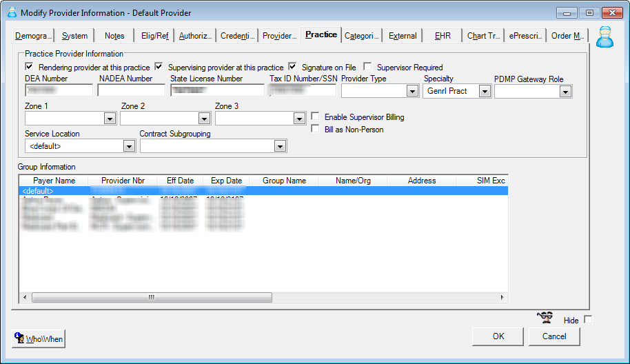Enable Supervisor Required checkbox
Screen dimensions: 630x364
pyautogui.click(x=367, y=66)
